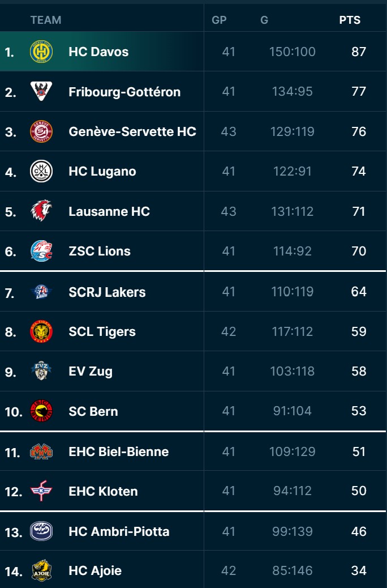
Task: Click HC Ajoie goals value 85:146
Action: point(292,570)
